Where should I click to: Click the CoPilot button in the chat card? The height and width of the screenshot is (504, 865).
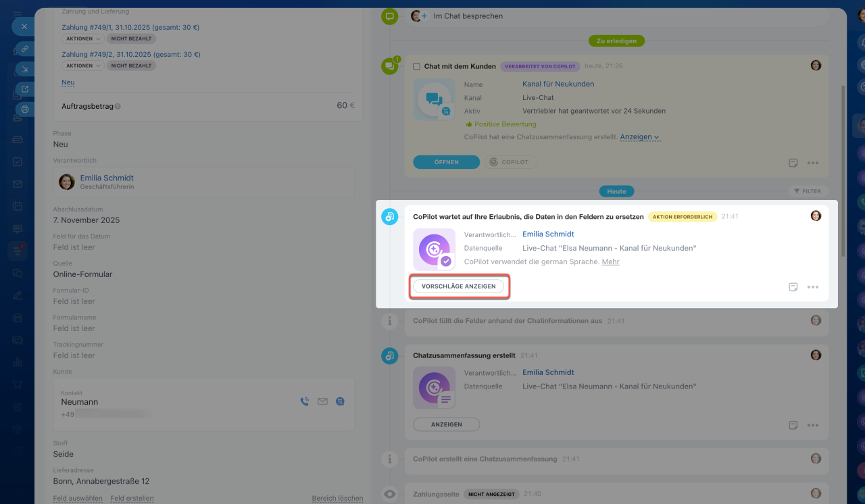tap(511, 162)
